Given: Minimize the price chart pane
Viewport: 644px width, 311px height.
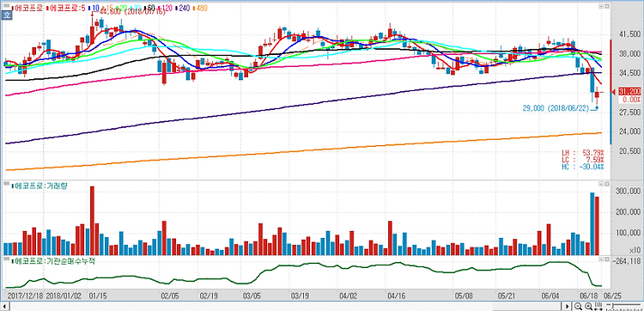Looking at the screenshot, I should (x=601, y=6).
